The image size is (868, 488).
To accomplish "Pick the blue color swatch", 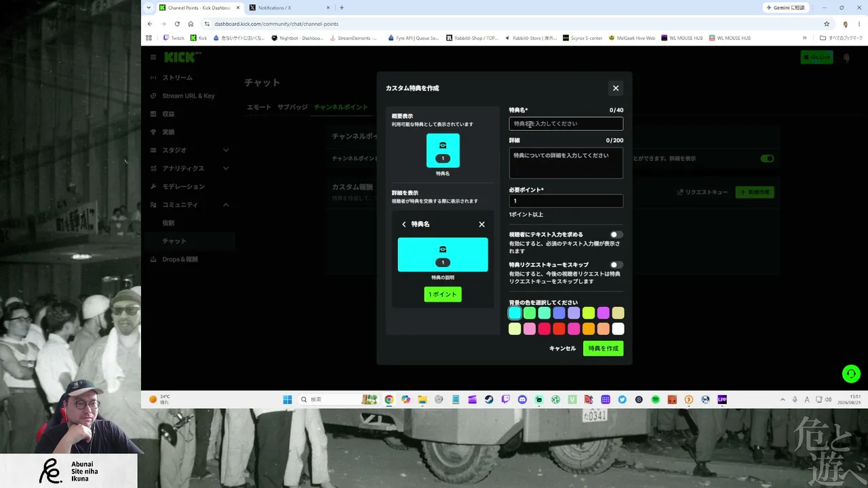I will [559, 313].
